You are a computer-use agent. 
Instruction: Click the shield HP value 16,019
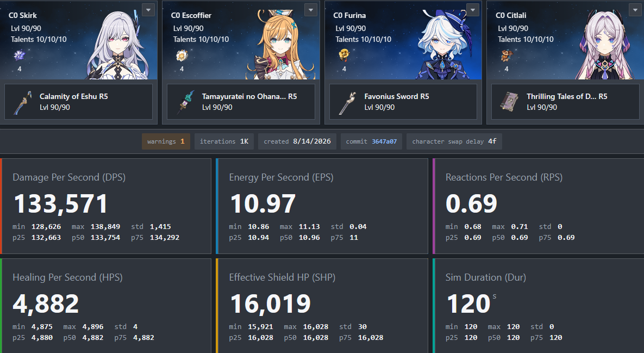pyautogui.click(x=271, y=304)
